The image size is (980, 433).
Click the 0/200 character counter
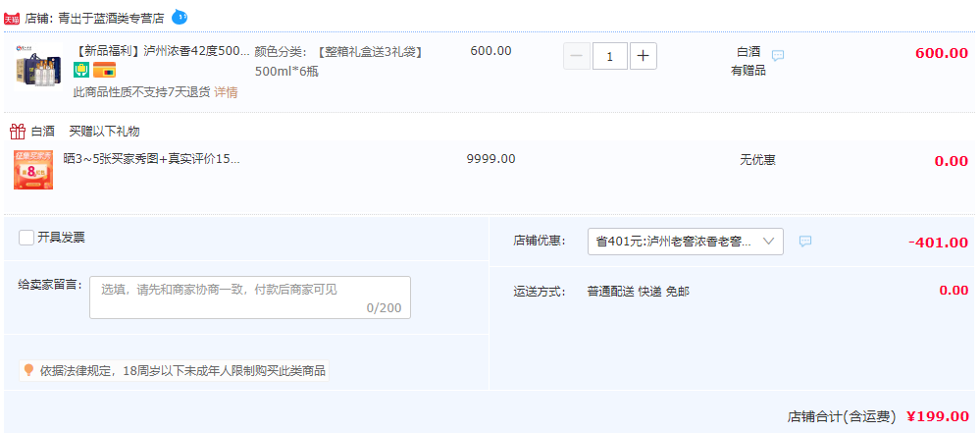384,308
